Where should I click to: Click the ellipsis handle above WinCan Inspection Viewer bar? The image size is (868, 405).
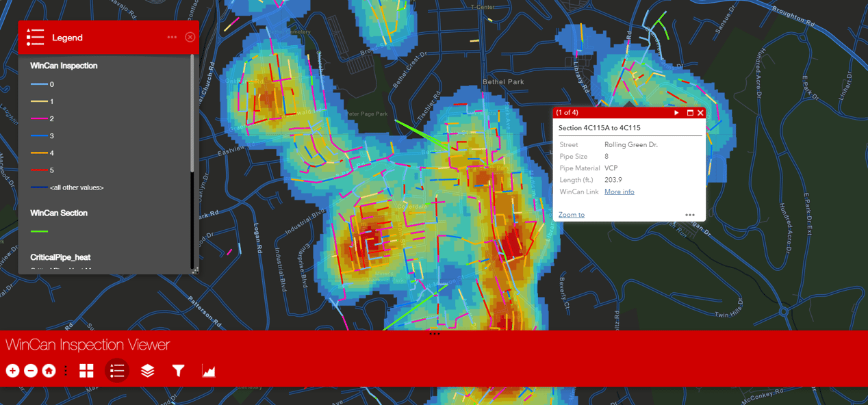pos(434,333)
